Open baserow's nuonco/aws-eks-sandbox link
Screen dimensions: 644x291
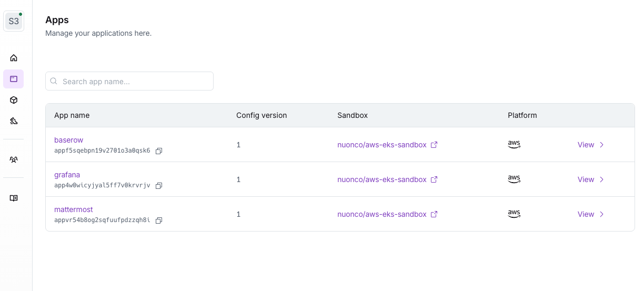point(387,145)
